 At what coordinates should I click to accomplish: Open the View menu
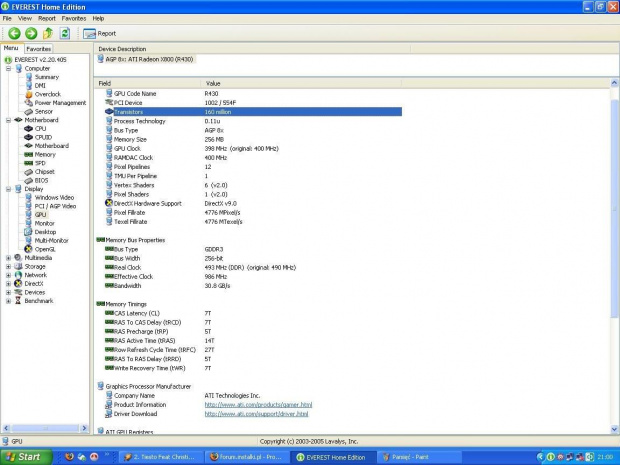tap(24, 18)
